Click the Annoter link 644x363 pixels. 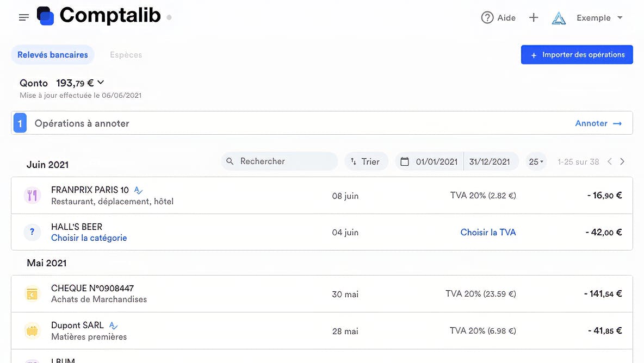(598, 123)
